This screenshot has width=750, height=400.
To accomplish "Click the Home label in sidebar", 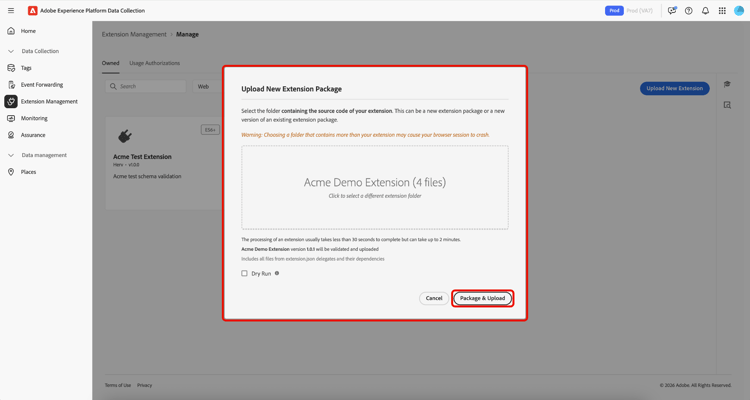I will (x=28, y=31).
